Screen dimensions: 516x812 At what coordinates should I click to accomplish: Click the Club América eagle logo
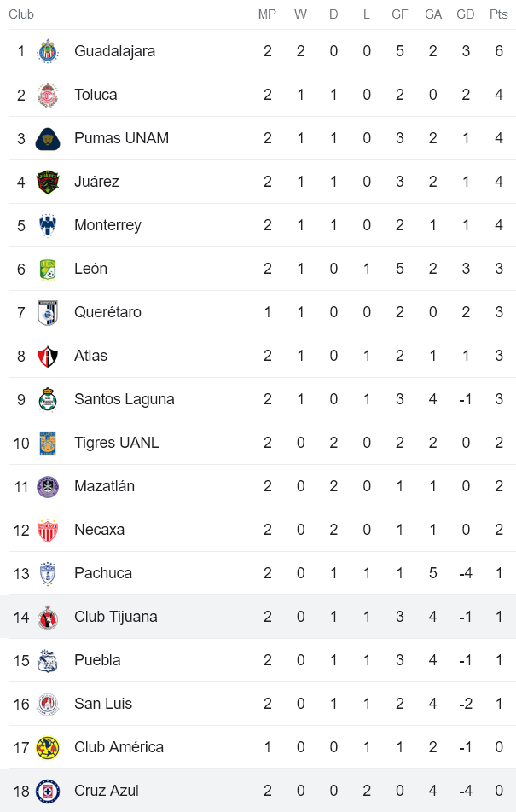pyautogui.click(x=49, y=747)
